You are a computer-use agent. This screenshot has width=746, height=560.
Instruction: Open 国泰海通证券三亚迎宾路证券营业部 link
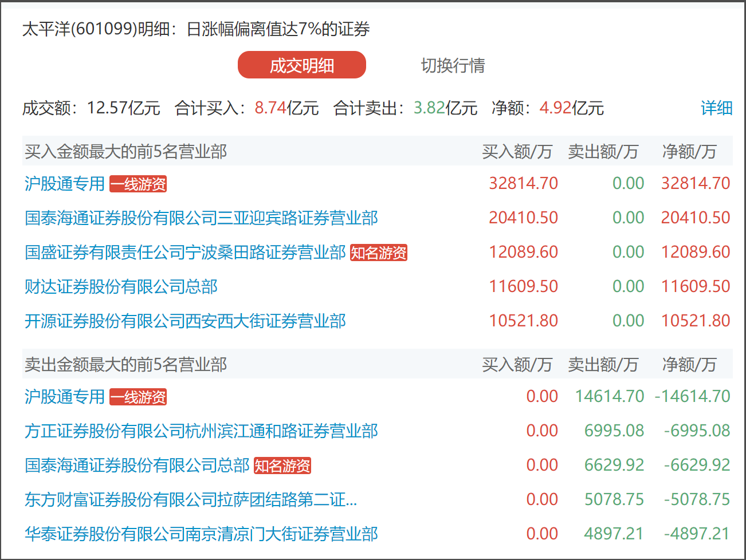[201, 218]
